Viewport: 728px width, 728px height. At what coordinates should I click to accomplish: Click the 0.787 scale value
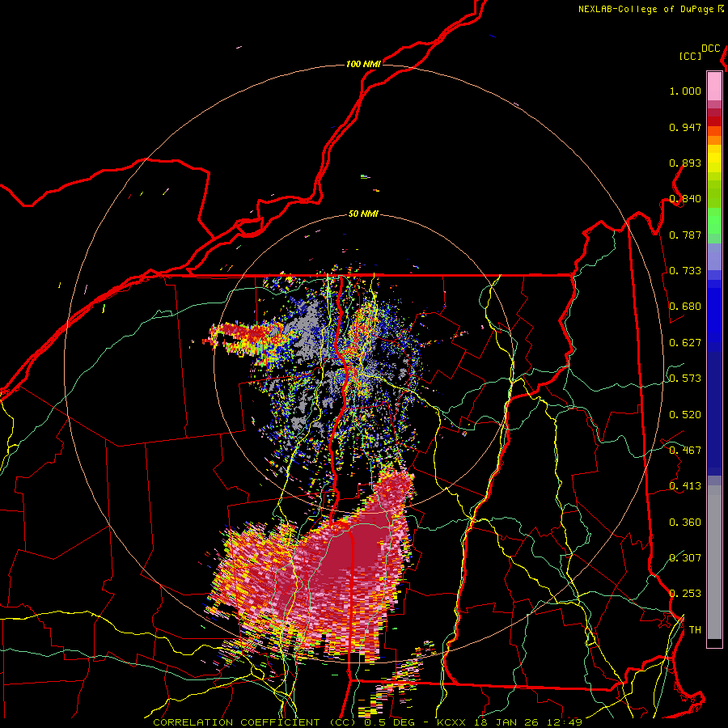(x=685, y=235)
